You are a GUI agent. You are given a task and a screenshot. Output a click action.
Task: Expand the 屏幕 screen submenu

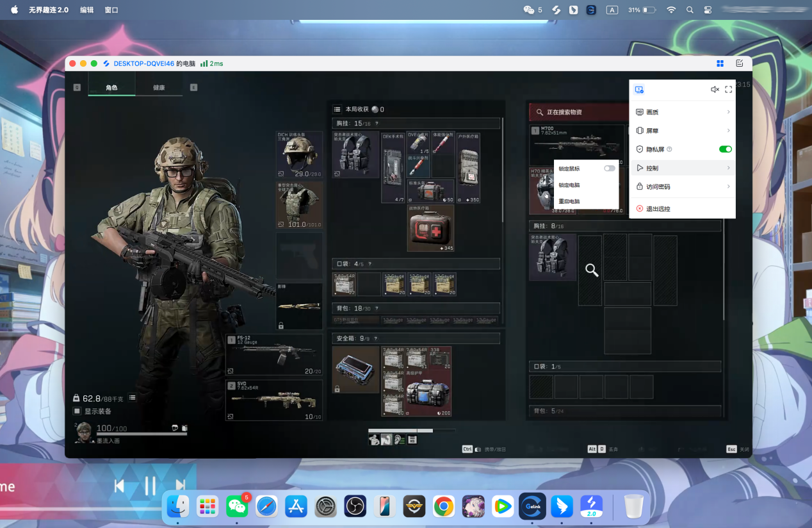[682, 131]
